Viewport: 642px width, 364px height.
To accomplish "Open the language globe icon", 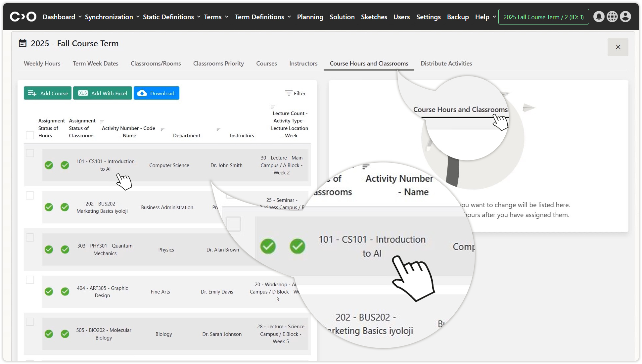I will 612,17.
